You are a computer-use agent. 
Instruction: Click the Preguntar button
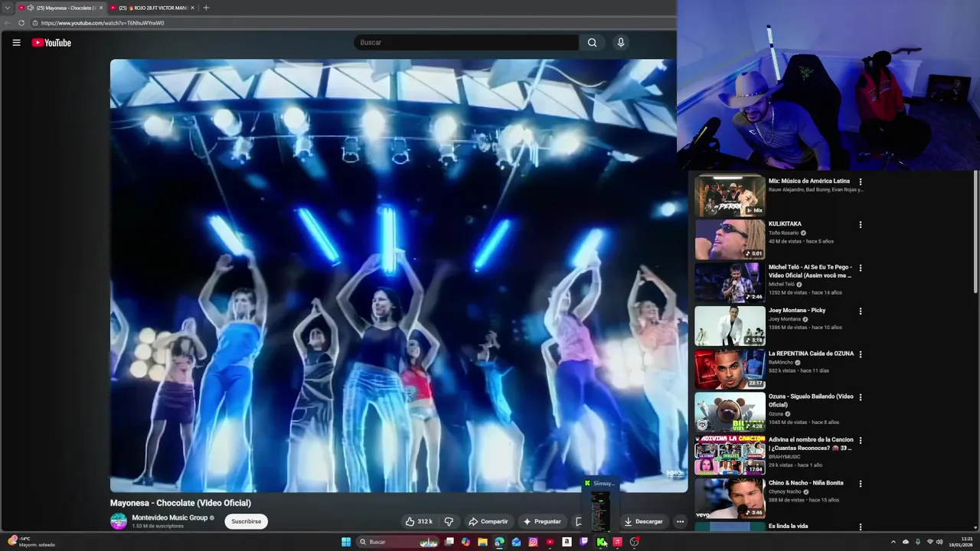(x=542, y=521)
